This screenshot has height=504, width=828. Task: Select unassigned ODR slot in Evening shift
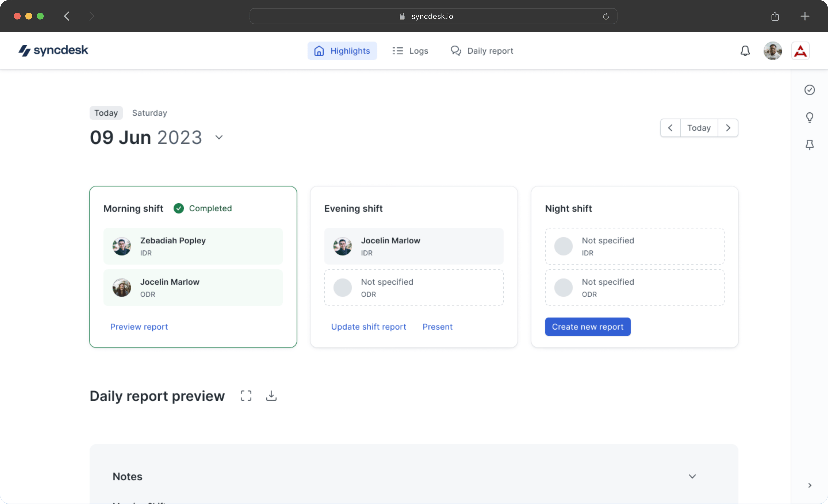click(413, 287)
